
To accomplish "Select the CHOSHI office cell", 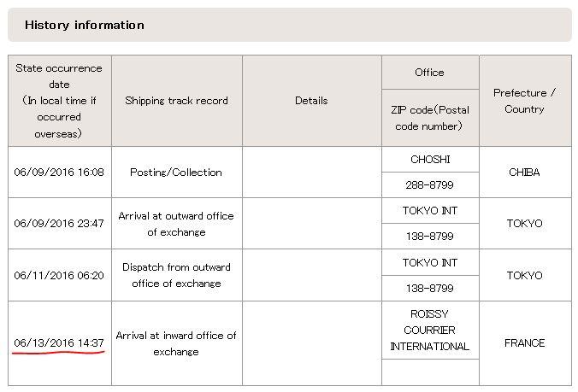I will click(430, 159).
